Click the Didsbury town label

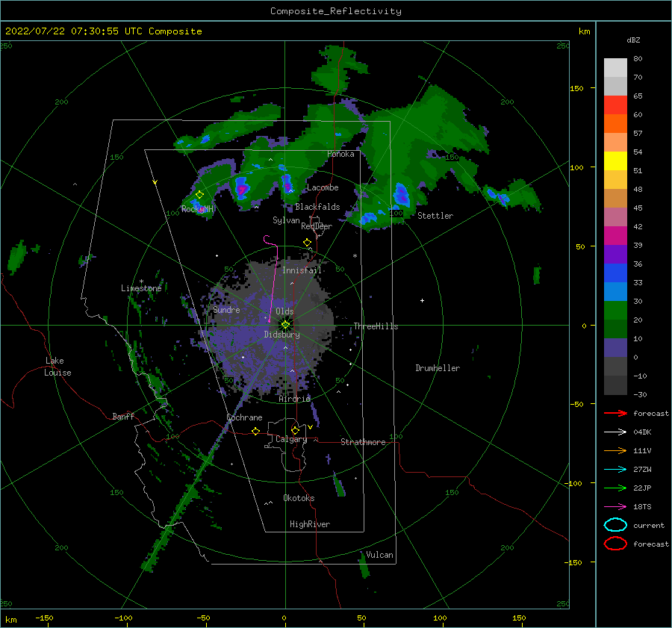pos(282,335)
